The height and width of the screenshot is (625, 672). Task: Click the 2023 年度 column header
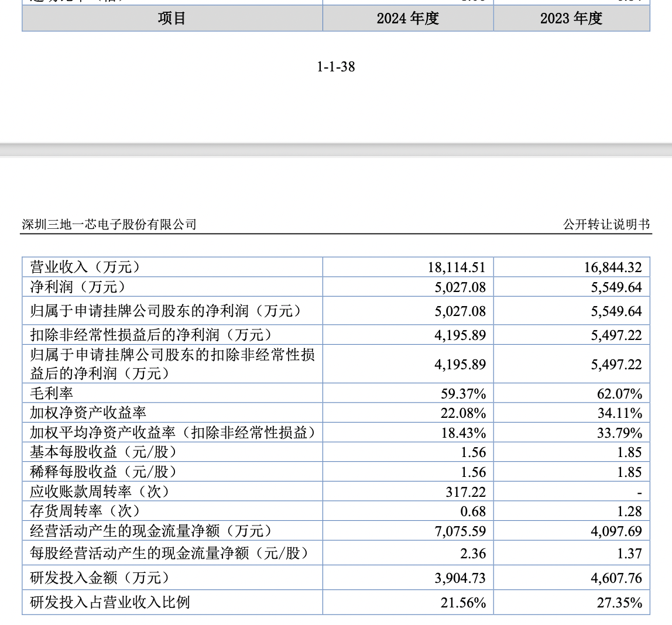pos(571,18)
